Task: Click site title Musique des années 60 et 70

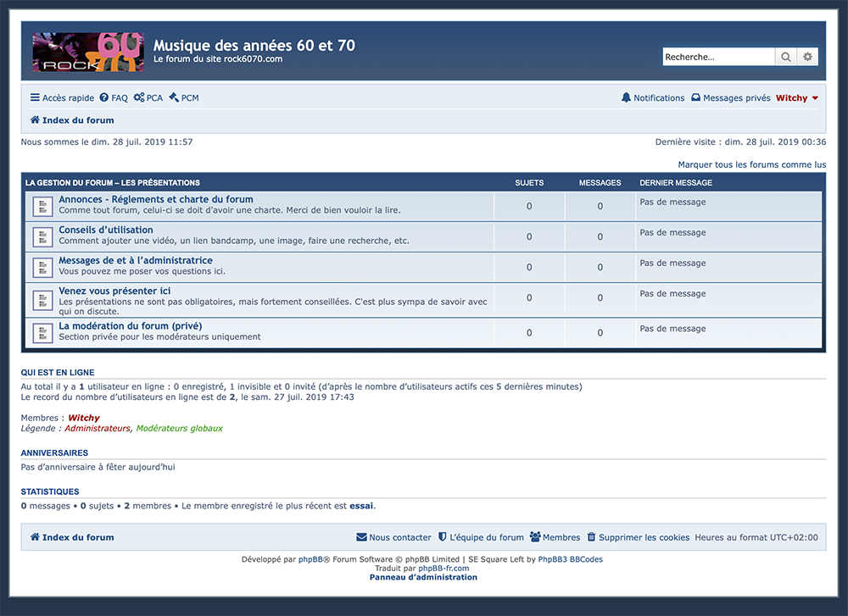Action: 254,46
